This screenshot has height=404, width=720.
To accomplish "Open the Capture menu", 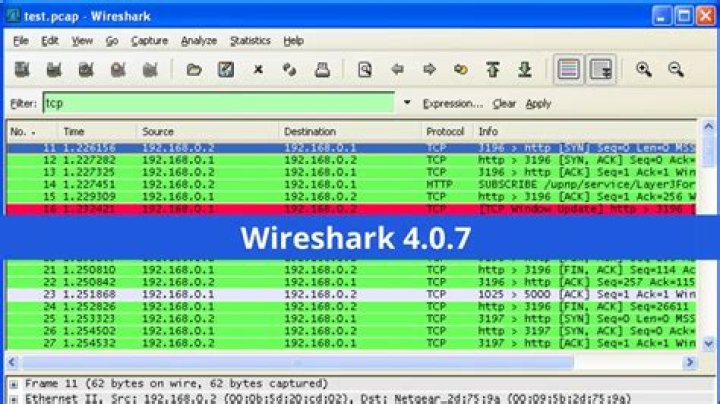I will (x=149, y=41).
